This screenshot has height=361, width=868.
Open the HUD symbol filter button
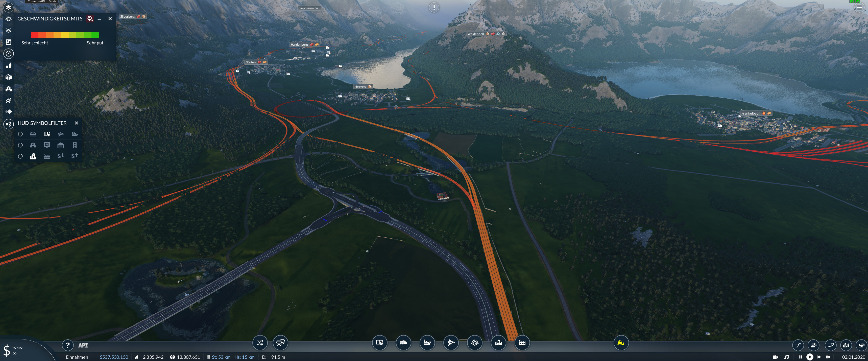coord(8,124)
